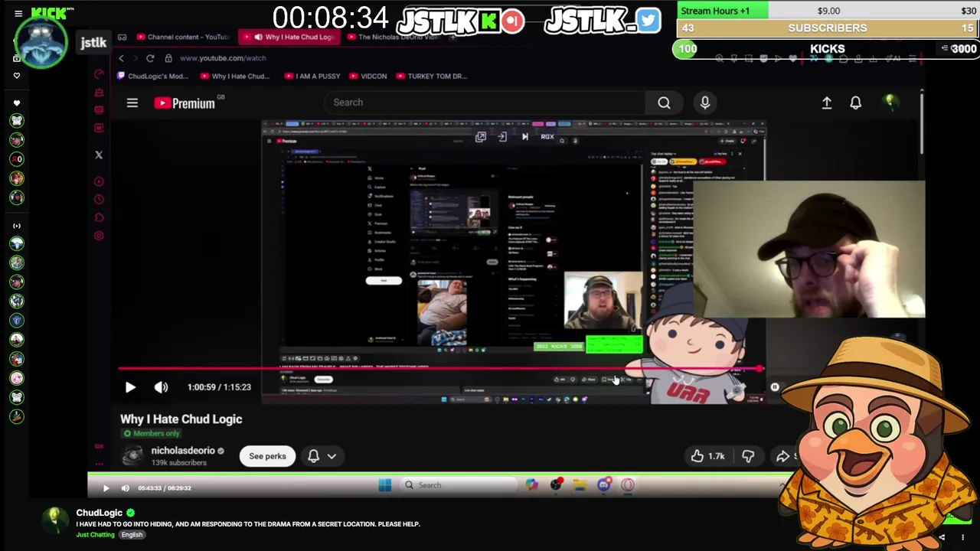Click the address bar lock icon
The width and height of the screenshot is (980, 551).
[168, 58]
